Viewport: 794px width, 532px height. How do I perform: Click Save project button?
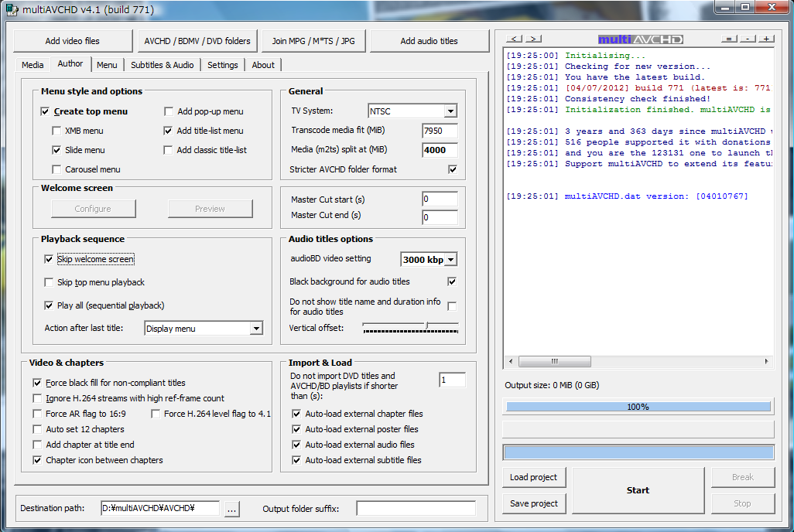click(533, 503)
